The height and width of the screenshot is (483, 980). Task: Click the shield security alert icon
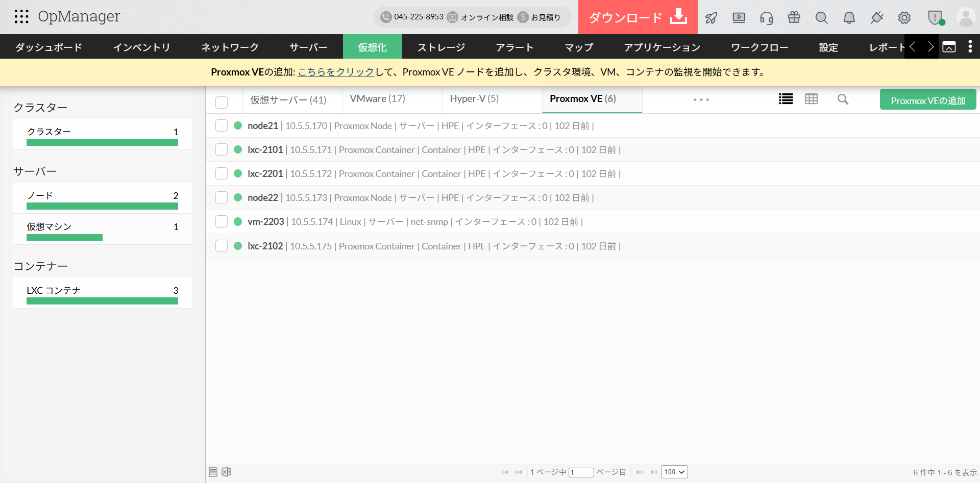[936, 18]
